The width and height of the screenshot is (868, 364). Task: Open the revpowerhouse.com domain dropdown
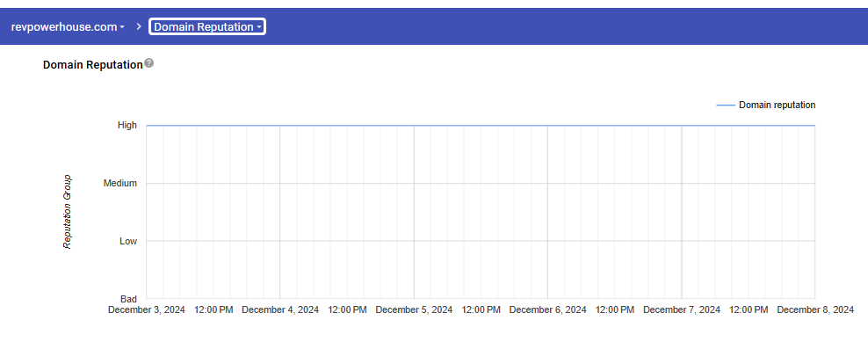coord(68,26)
